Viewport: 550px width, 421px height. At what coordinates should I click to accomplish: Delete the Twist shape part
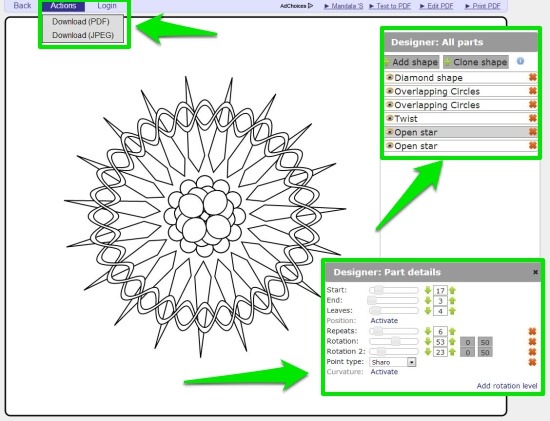532,118
